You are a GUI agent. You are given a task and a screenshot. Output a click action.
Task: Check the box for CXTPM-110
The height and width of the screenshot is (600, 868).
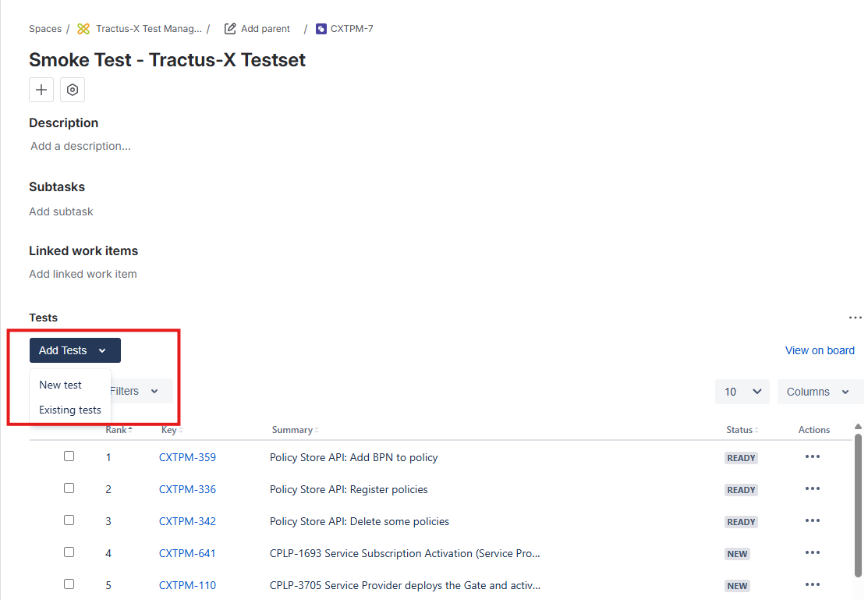[x=69, y=584]
